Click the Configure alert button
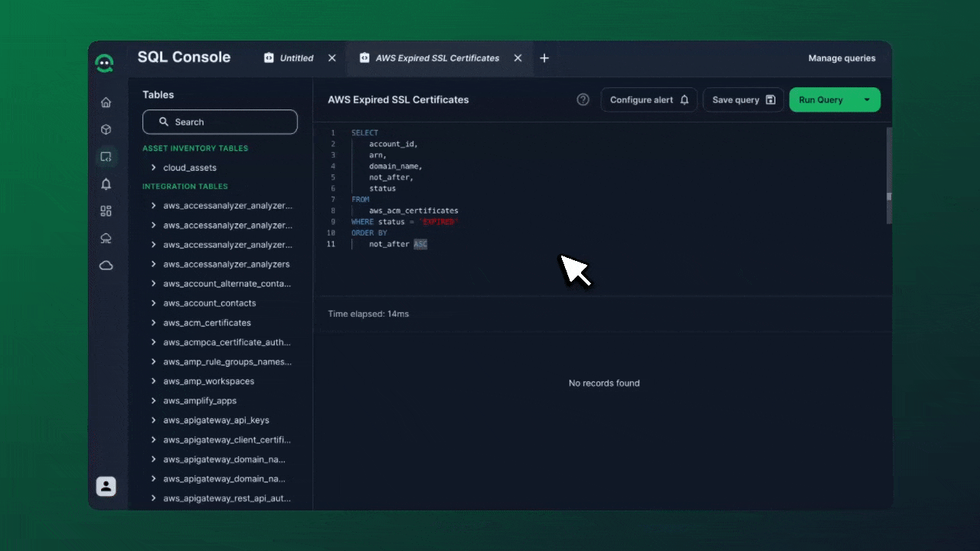The height and width of the screenshot is (551, 980). point(648,99)
